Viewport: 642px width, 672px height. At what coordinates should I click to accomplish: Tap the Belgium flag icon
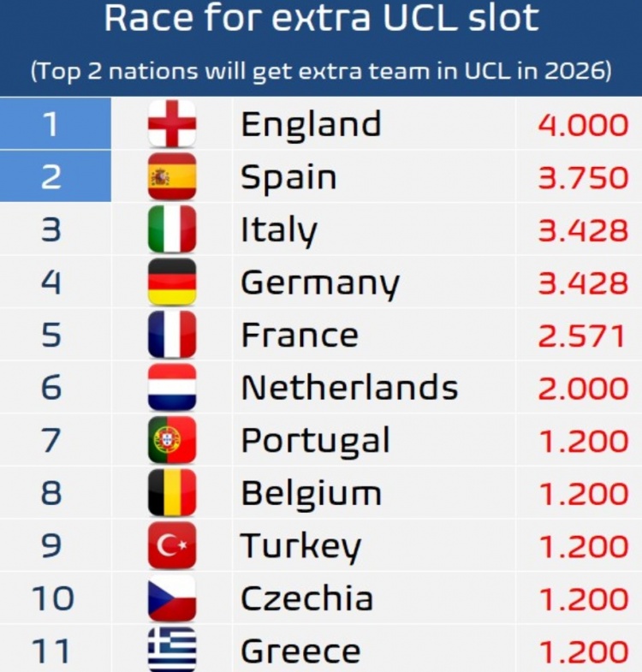172,493
